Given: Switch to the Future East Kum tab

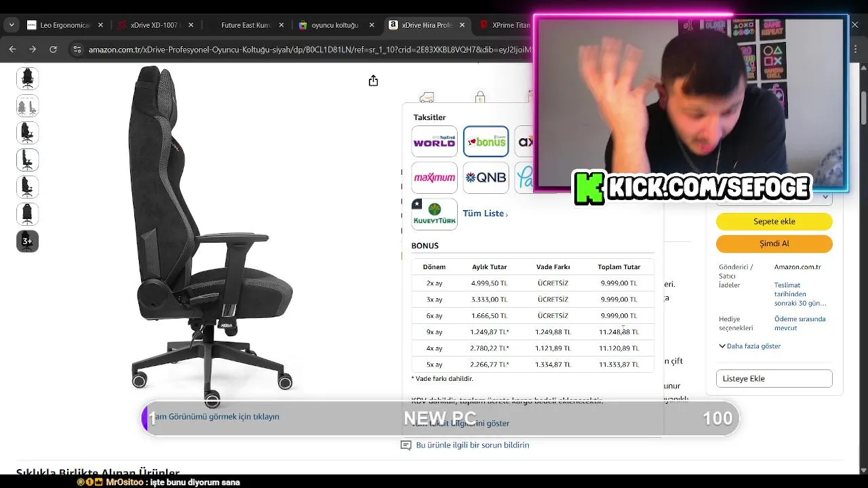Looking at the screenshot, I should pyautogui.click(x=245, y=25).
